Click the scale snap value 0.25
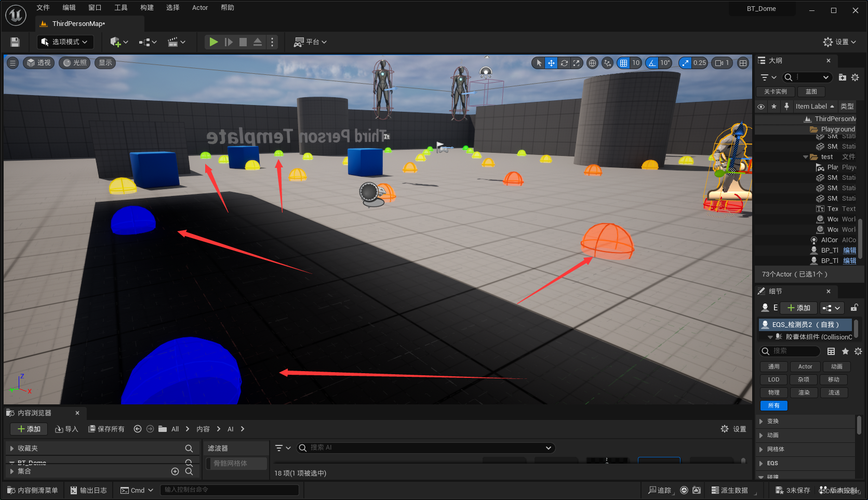This screenshot has width=868, height=500. (700, 63)
